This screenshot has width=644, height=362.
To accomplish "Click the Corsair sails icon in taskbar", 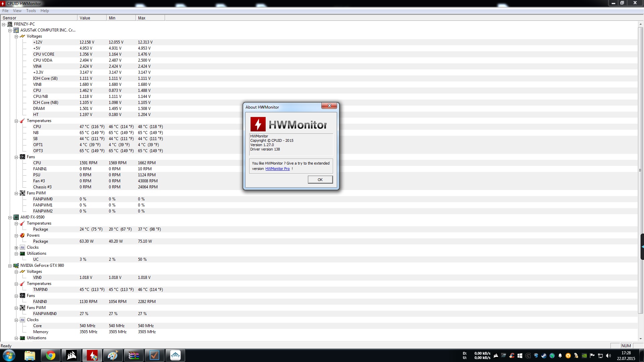I will point(71,355).
